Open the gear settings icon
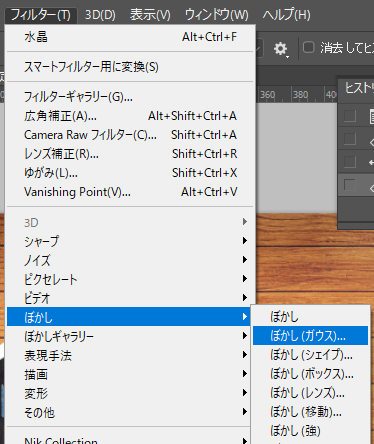Image resolution: width=374 pixels, height=444 pixels. (280, 49)
